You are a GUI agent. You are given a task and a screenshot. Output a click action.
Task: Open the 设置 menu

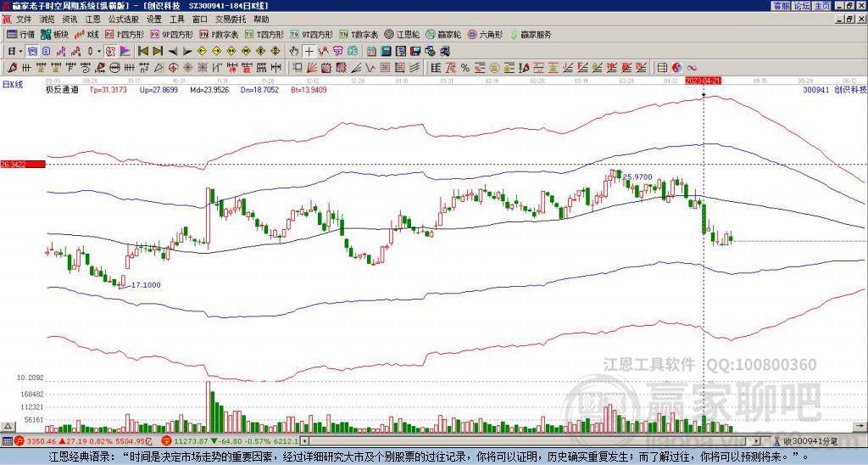click(154, 20)
